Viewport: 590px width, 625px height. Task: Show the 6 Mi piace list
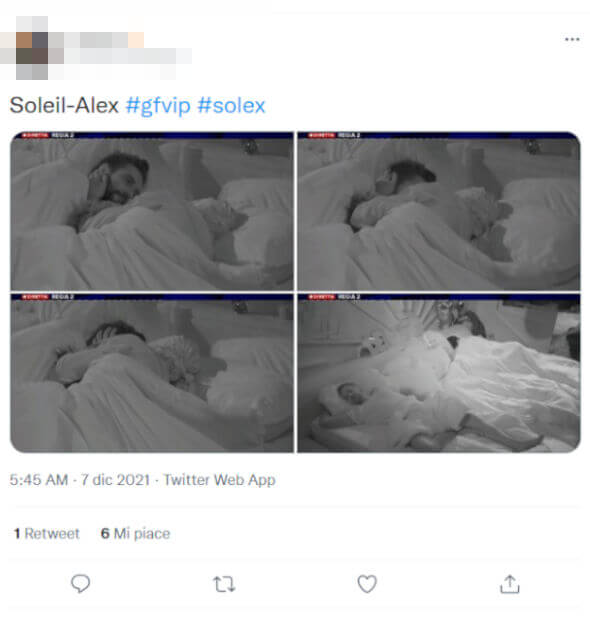(x=136, y=533)
